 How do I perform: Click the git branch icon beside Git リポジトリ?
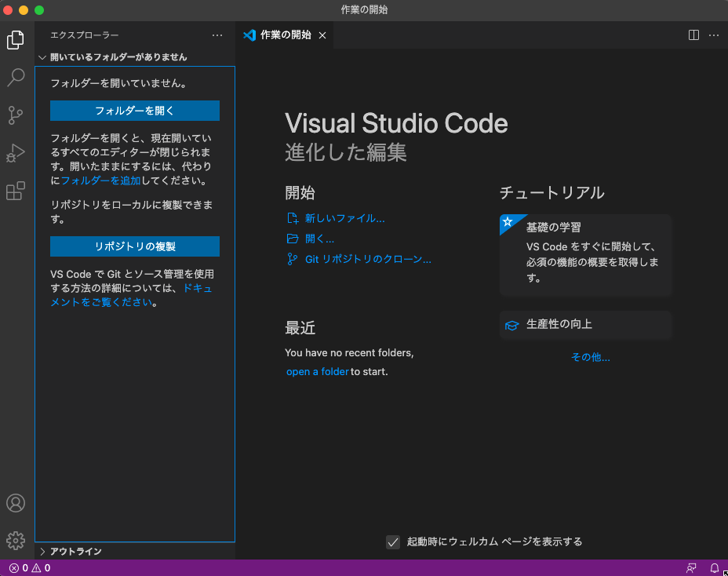293,259
